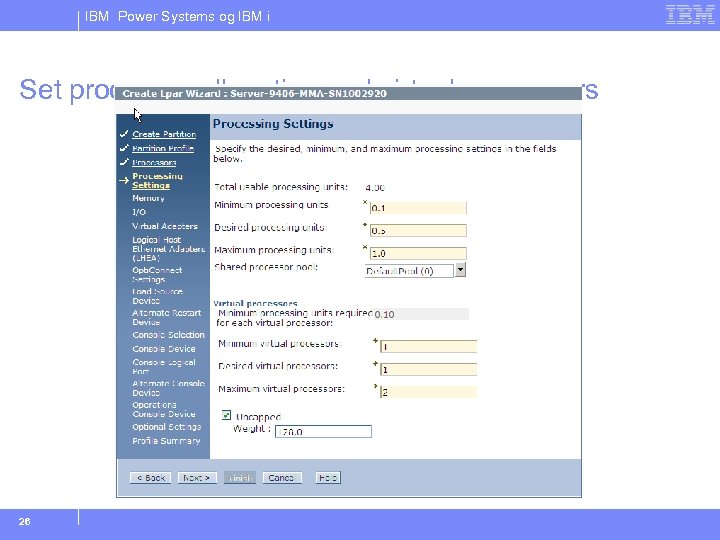
Task: Click the Desired processing units field
Action: [418, 231]
